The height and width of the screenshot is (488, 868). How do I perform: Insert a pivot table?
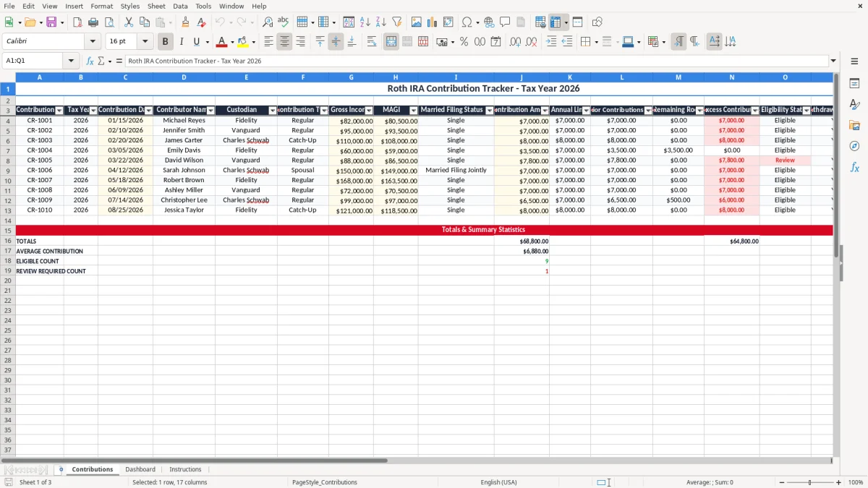(x=448, y=22)
